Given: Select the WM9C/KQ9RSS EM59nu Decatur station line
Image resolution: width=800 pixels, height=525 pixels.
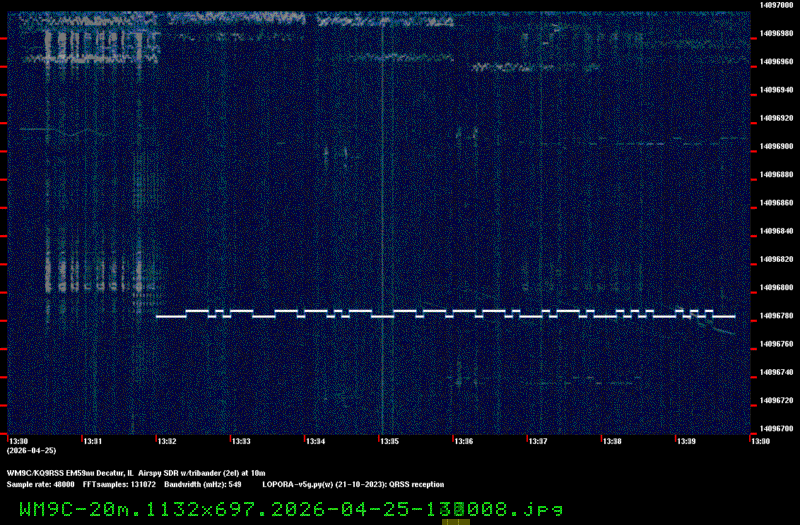Looking at the screenshot, I should click(136, 473).
